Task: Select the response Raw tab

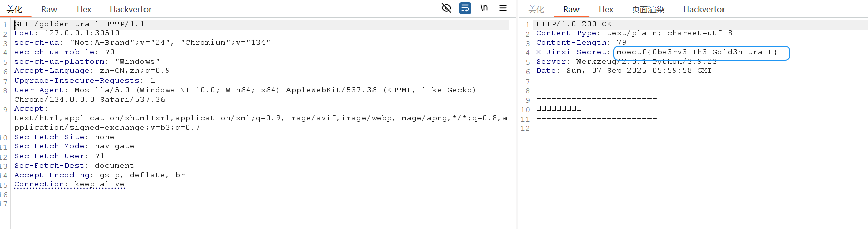Action: click(x=571, y=9)
